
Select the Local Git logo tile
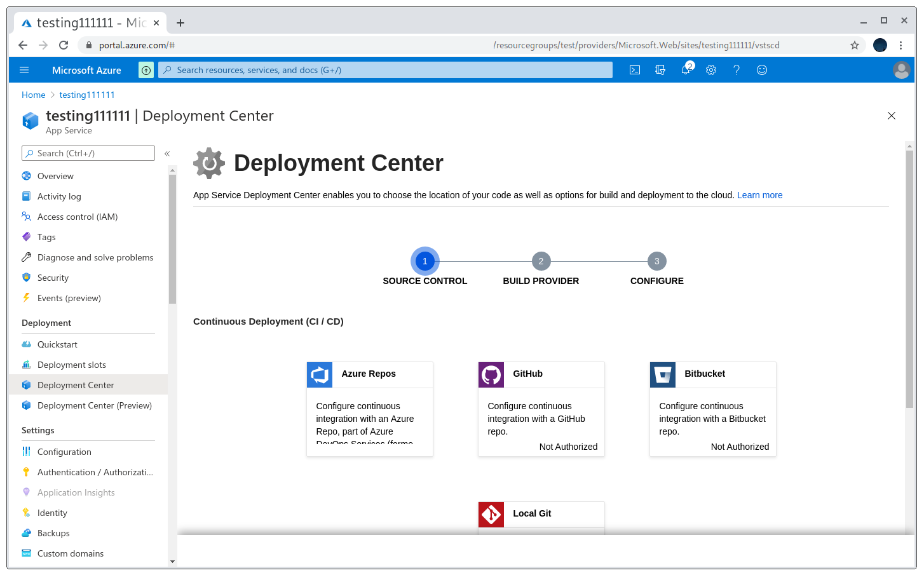point(491,515)
